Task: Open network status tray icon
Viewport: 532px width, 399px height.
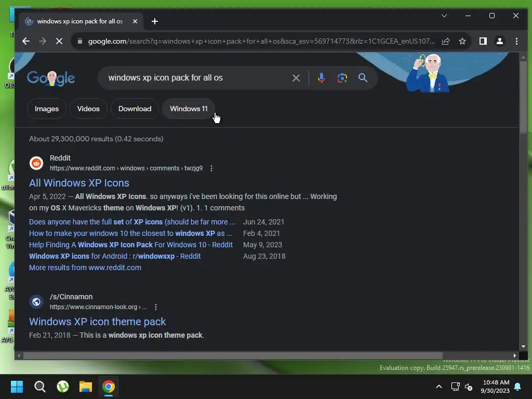Action: pos(455,387)
